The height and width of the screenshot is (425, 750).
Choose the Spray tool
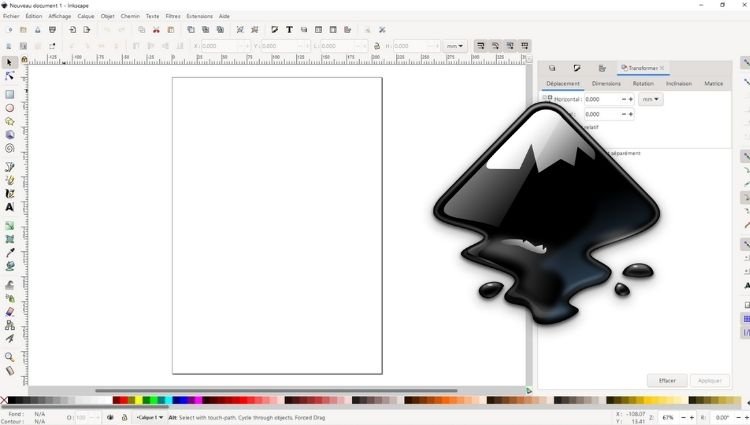(x=10, y=298)
